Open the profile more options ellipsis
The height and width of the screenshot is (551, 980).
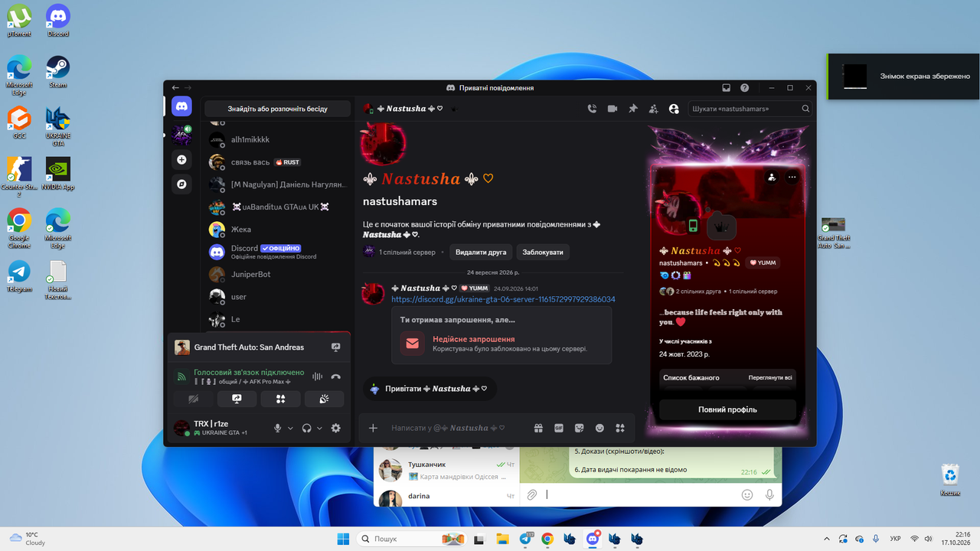(x=792, y=178)
